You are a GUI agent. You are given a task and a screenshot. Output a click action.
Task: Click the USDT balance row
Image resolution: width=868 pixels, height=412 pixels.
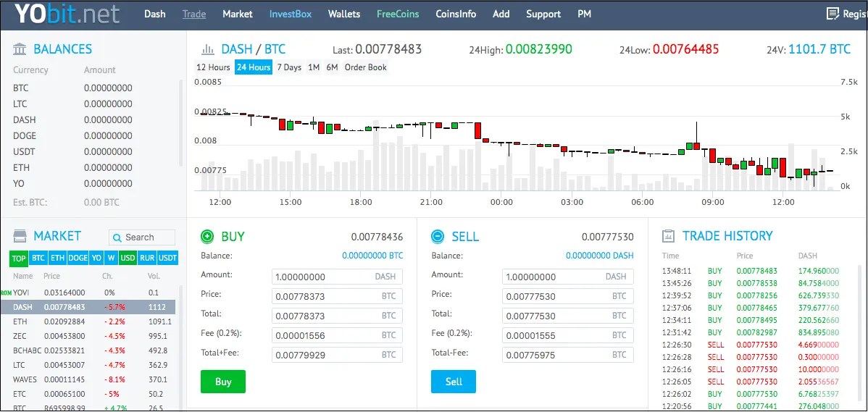click(x=93, y=151)
